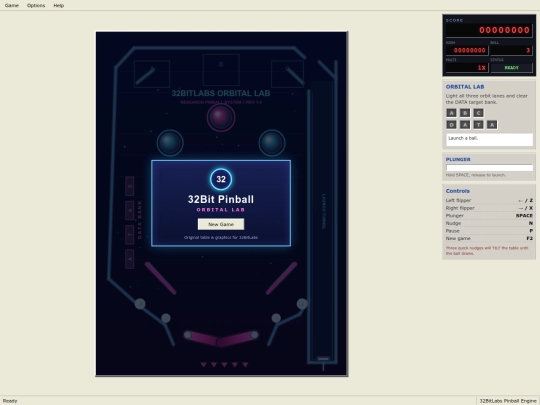Screen dimensions: 540x405
Task: Click the 'Launch a ball.' message box
Action: pyautogui.click(x=489, y=140)
